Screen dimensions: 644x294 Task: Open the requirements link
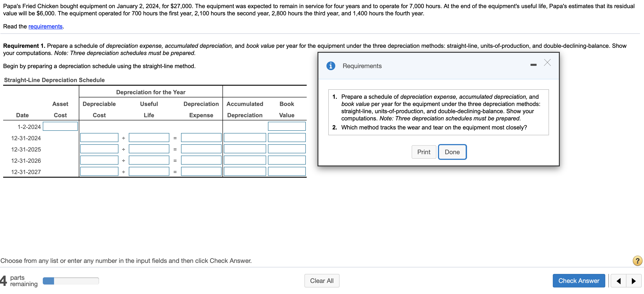point(45,27)
